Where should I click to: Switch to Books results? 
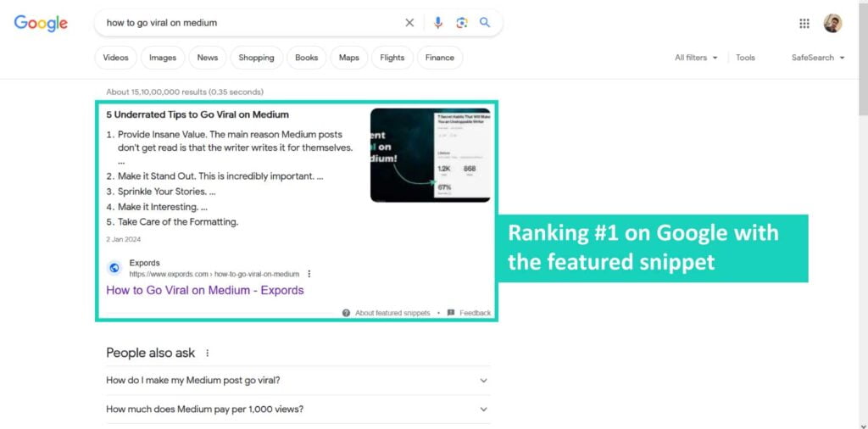307,58
